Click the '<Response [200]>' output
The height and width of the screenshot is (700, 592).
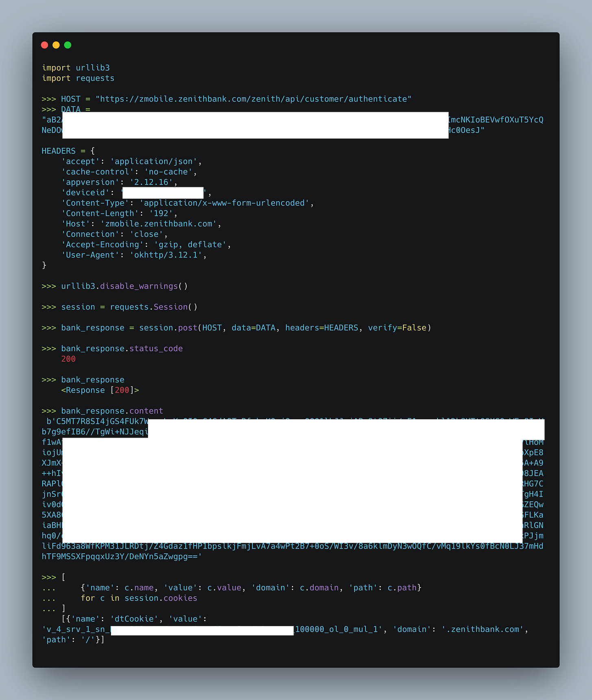pyautogui.click(x=100, y=390)
